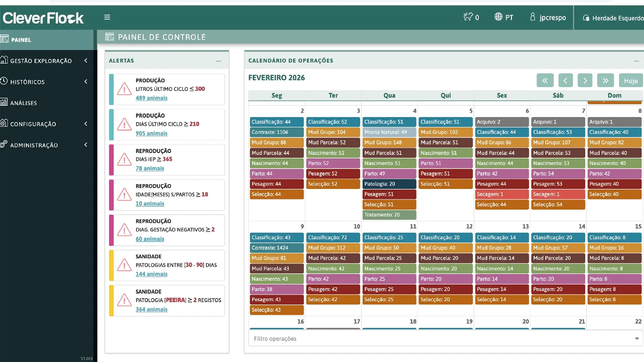Open the 489 animais link
The image size is (644, 362).
point(151,98)
